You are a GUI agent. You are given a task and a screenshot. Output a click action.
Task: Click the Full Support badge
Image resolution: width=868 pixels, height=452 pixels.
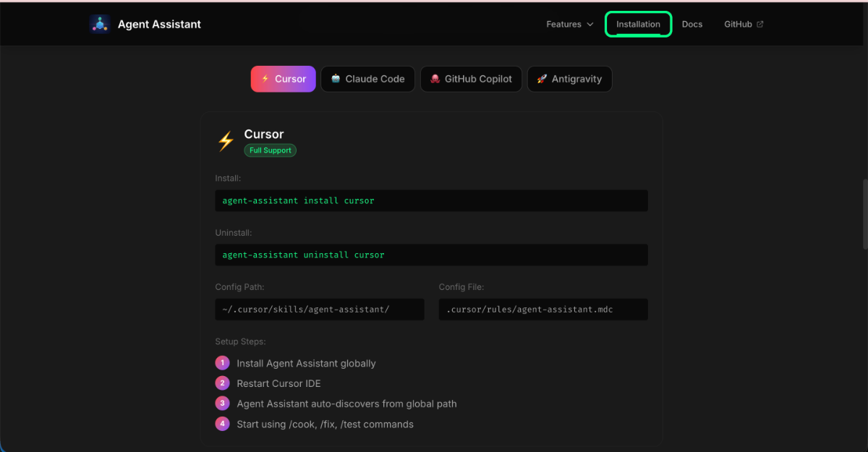click(270, 150)
